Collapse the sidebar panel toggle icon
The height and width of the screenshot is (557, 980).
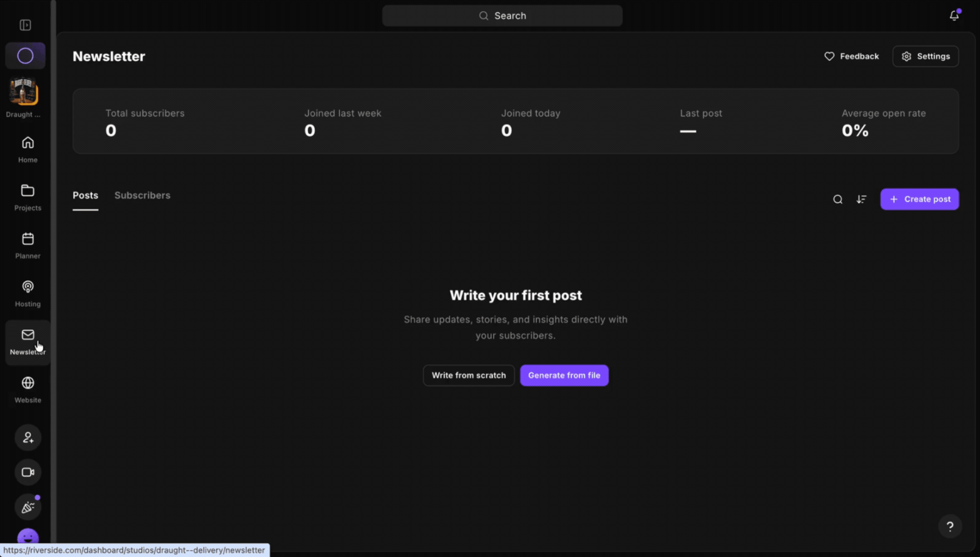(x=25, y=25)
